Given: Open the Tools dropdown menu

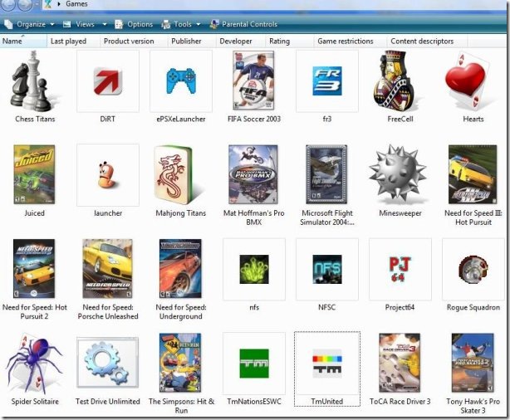Looking at the screenshot, I should 181,24.
